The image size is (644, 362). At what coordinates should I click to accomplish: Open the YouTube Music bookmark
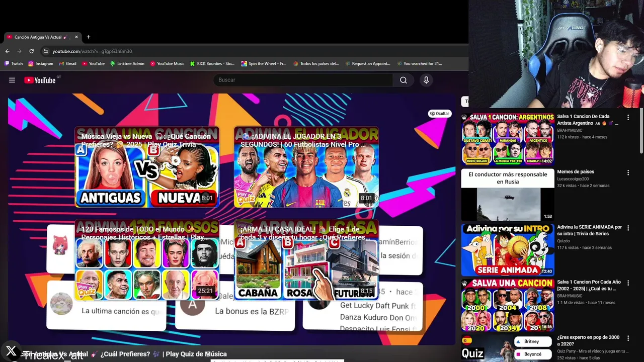click(x=167, y=64)
